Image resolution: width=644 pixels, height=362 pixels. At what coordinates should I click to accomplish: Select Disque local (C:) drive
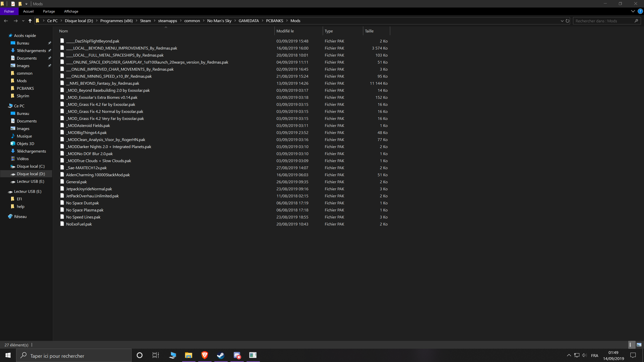pyautogui.click(x=31, y=166)
